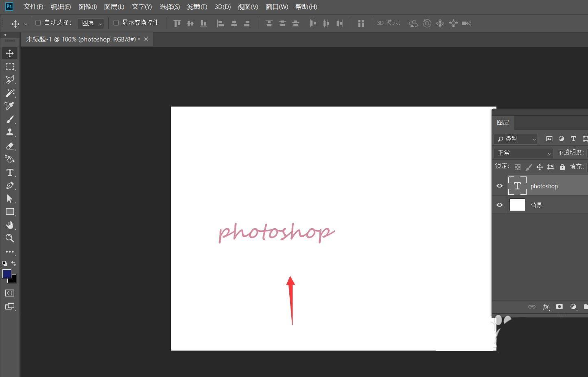
Task: Open the 类型 layer filter dropdown
Action: [x=516, y=139]
